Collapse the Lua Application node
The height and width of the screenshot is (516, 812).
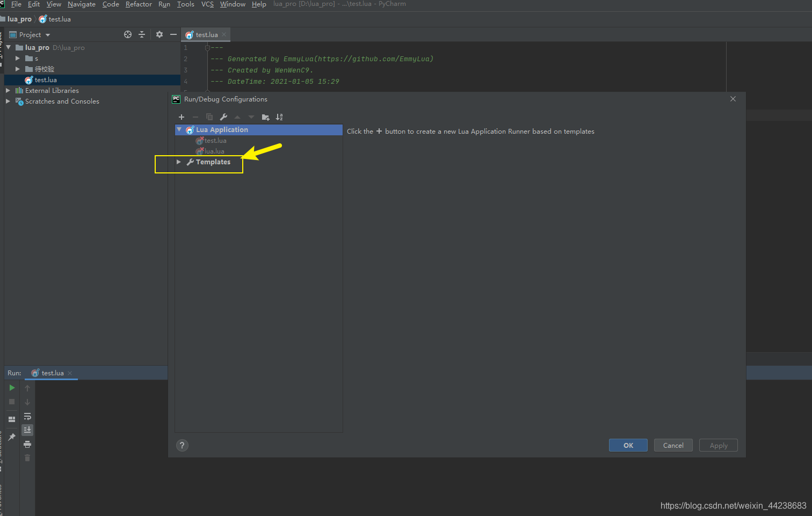(179, 130)
